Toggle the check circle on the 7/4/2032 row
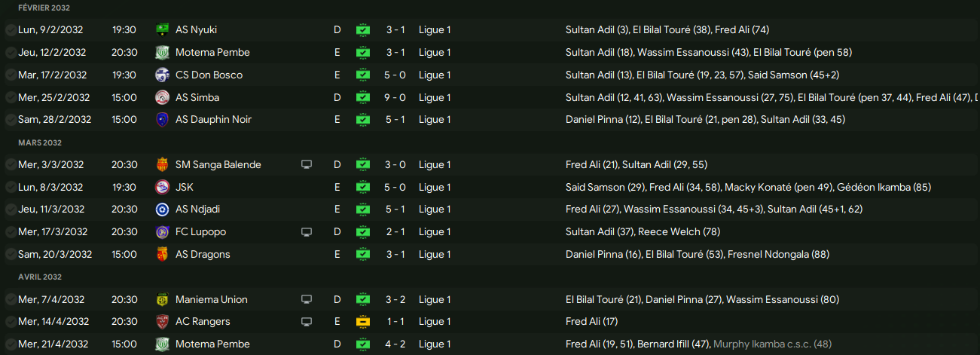The height and width of the screenshot is (355, 980). (x=11, y=299)
